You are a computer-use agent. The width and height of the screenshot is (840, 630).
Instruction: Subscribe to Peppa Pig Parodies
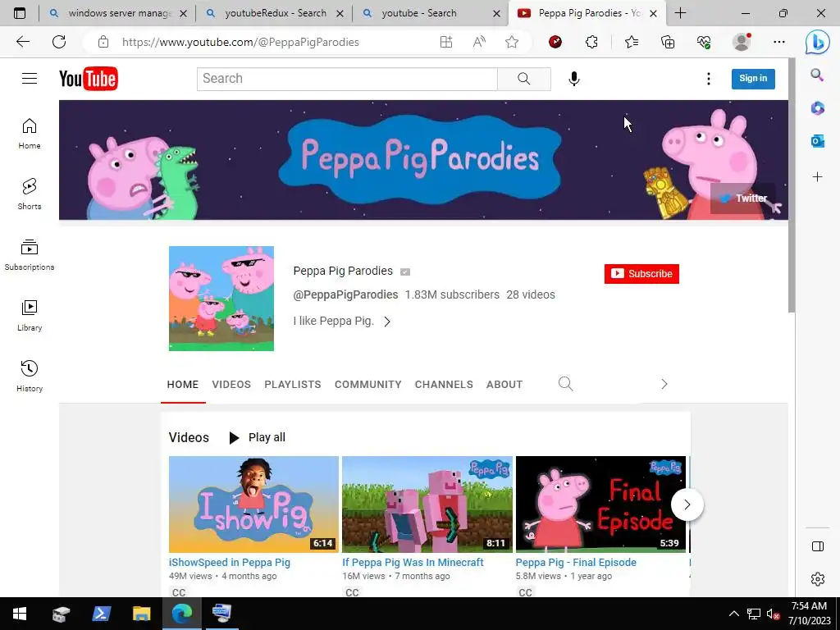tap(641, 274)
